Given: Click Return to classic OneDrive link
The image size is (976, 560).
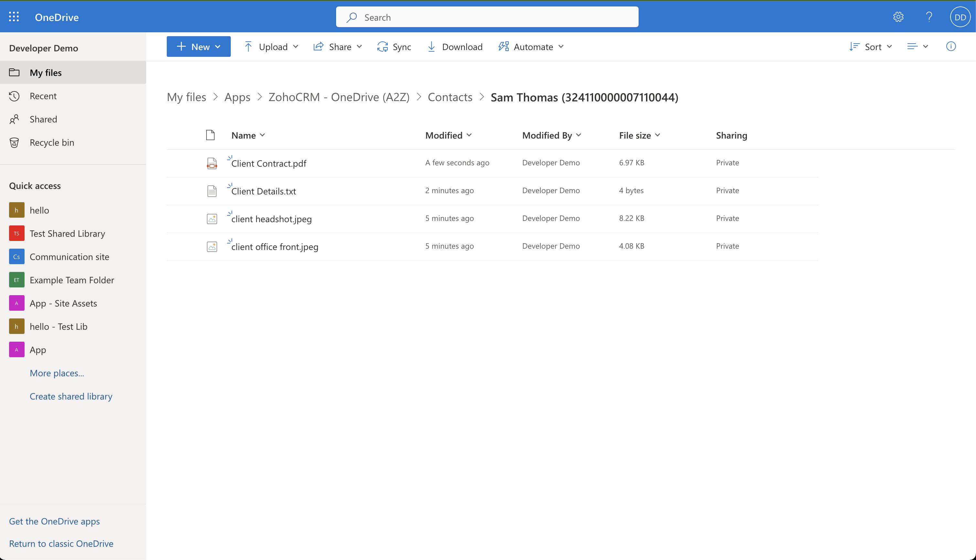Looking at the screenshot, I should point(61,544).
